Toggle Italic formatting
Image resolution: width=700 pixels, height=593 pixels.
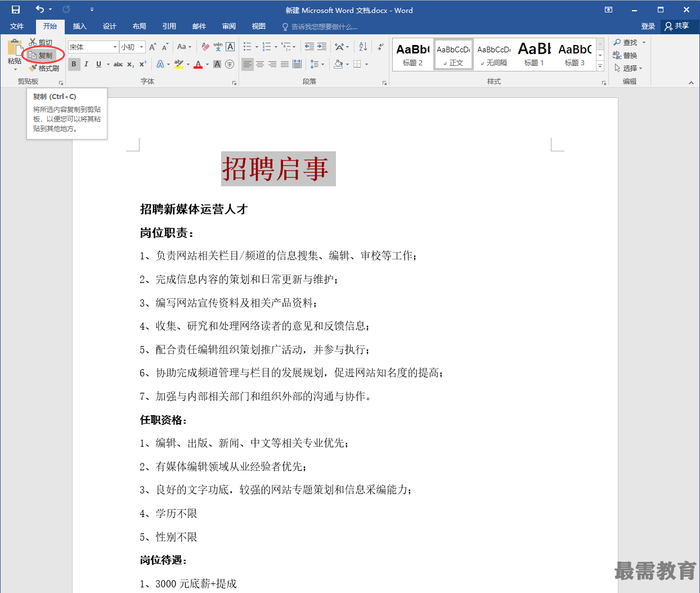tap(86, 64)
